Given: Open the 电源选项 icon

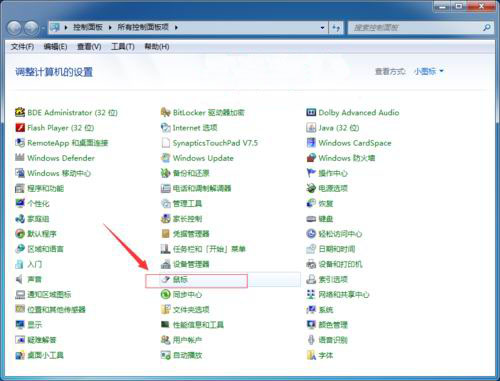Looking at the screenshot, I should [x=311, y=188].
